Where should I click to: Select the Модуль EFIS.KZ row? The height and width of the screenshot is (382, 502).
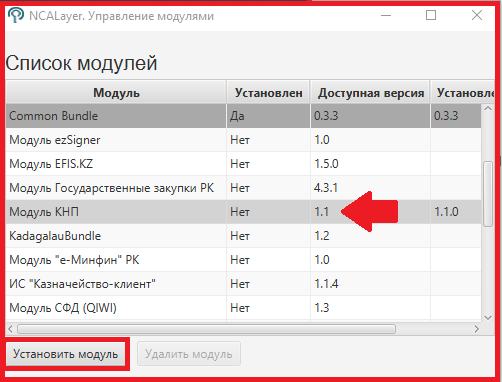243,164
